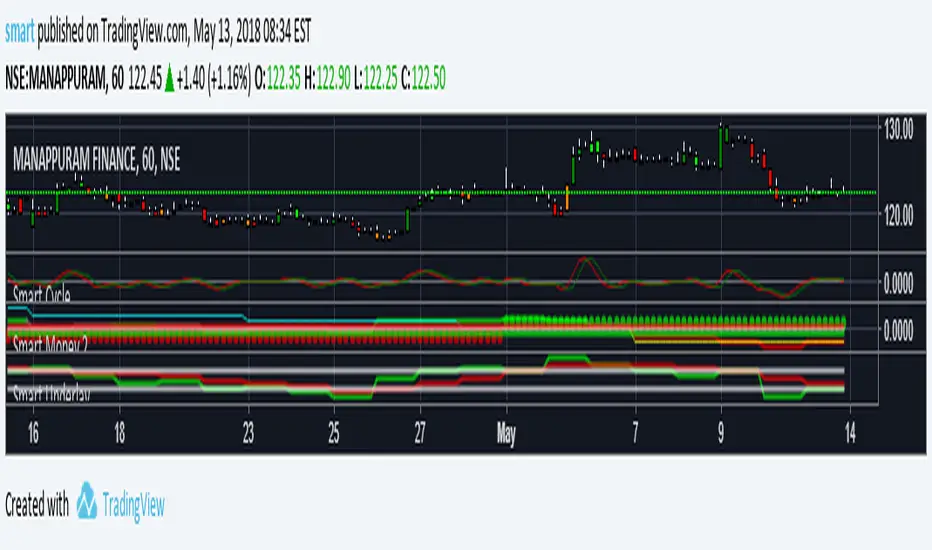The image size is (932, 550).
Task: Click the 16 date marker on time axis
Action: click(33, 433)
